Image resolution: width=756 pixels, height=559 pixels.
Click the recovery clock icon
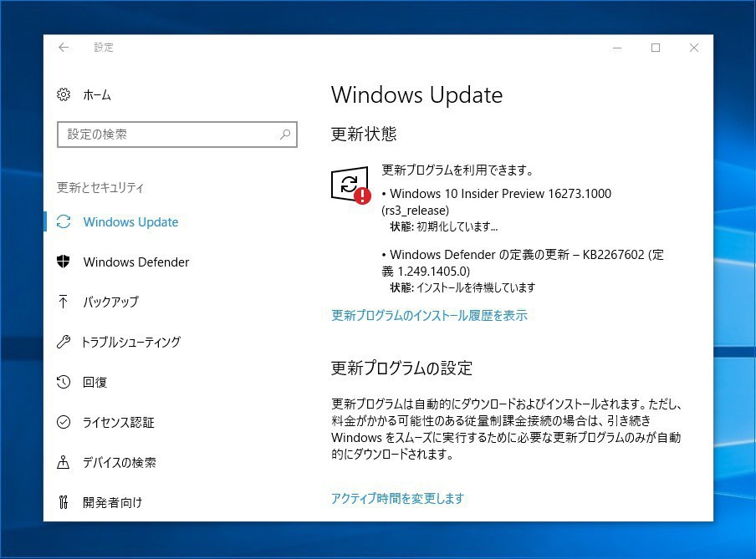[64, 382]
